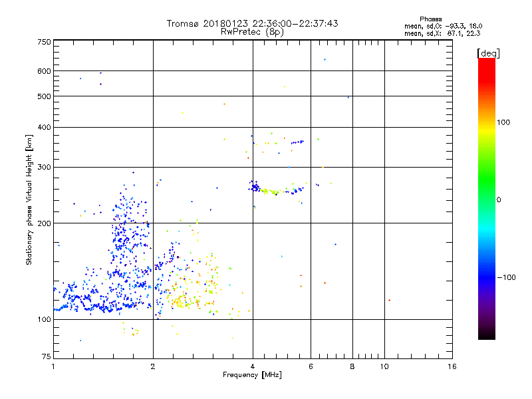Viewport: 532px width, 399px height.
Task: Click the isolated red point near 10 MHz
Action: 389,301
